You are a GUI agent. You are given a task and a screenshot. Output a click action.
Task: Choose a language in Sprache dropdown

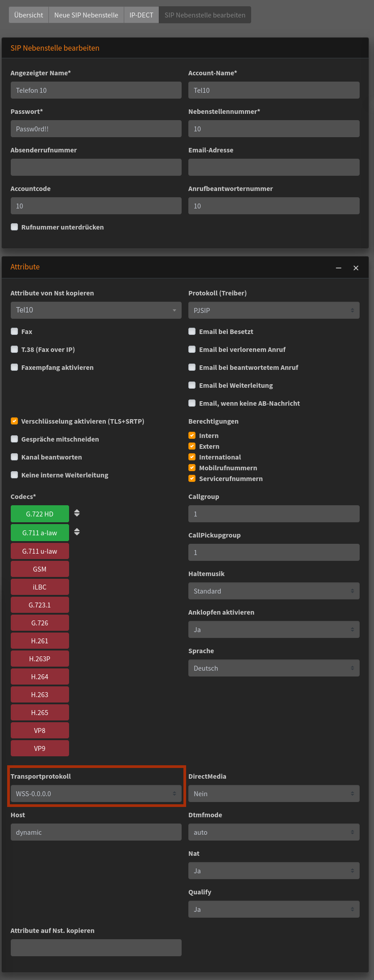pos(274,668)
